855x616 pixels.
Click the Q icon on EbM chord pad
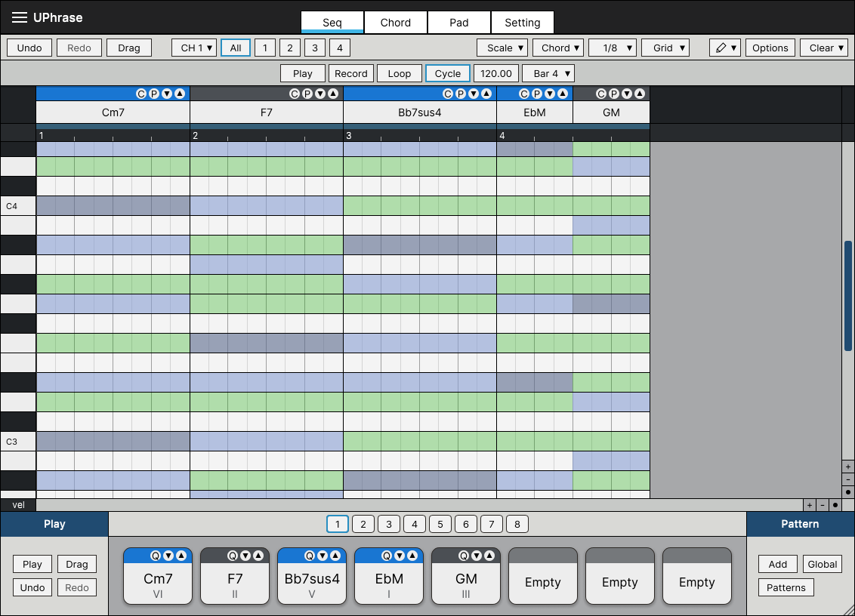[387, 556]
